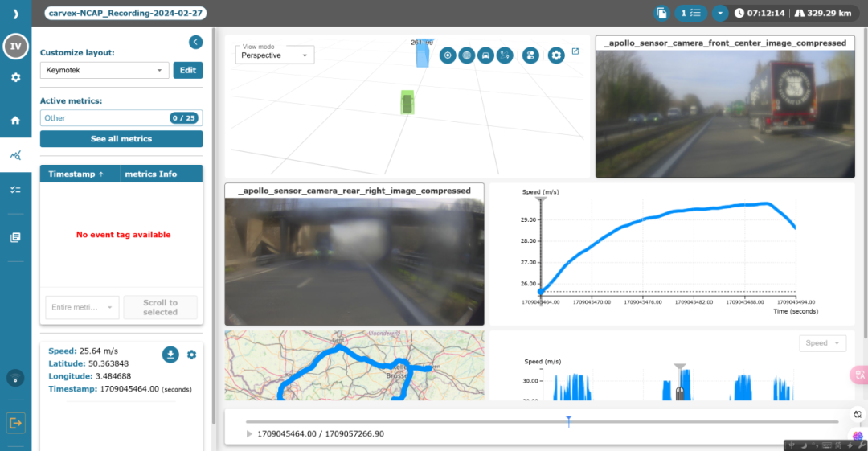Click the route path icon in the 3D view
Viewport: 868px width, 451px height.
click(505, 55)
